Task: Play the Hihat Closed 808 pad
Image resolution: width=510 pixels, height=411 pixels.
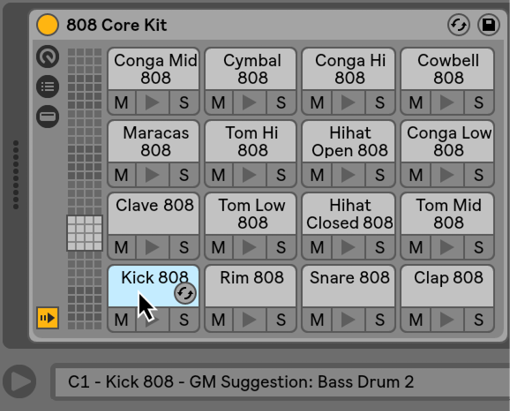Action: point(348,247)
